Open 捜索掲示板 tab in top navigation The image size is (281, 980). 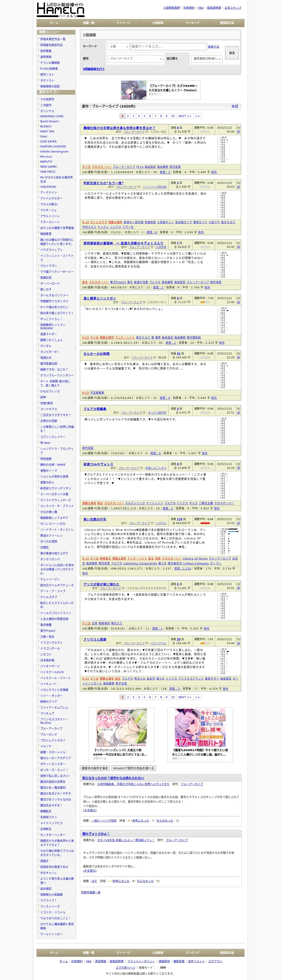(x=227, y=23)
